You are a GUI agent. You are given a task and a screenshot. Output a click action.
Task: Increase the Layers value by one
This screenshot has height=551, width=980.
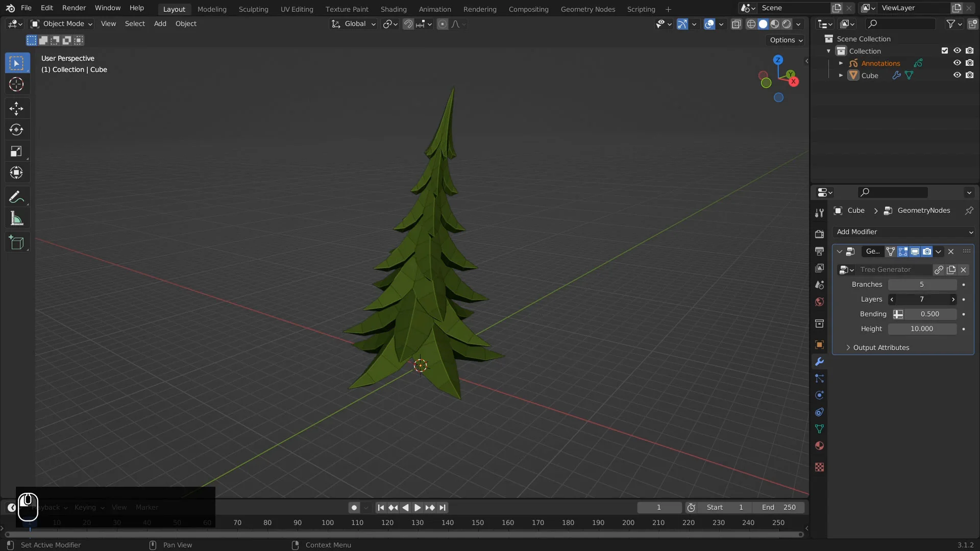tap(952, 299)
